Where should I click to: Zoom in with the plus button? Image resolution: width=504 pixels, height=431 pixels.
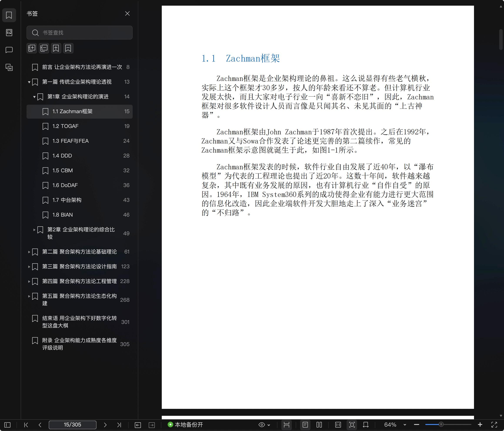[480, 425]
